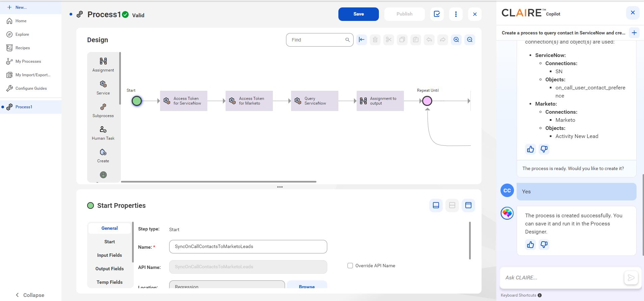
Task: Select the Process1 sidebar tab
Action: (31, 107)
